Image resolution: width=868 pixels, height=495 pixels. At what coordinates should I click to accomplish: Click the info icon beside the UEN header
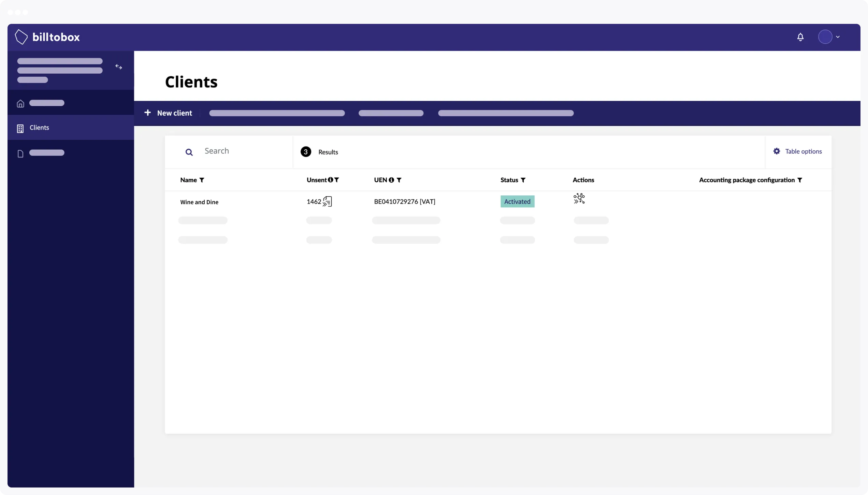(391, 180)
